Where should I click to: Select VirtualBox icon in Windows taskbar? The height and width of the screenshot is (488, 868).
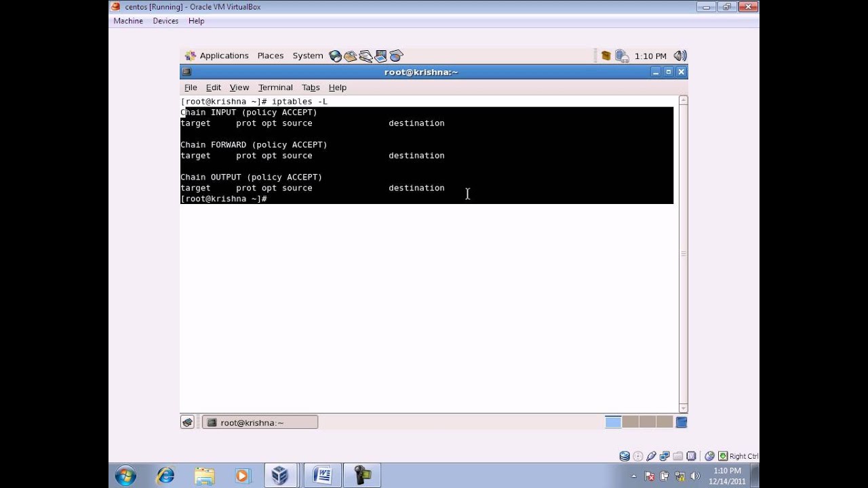[280, 476]
